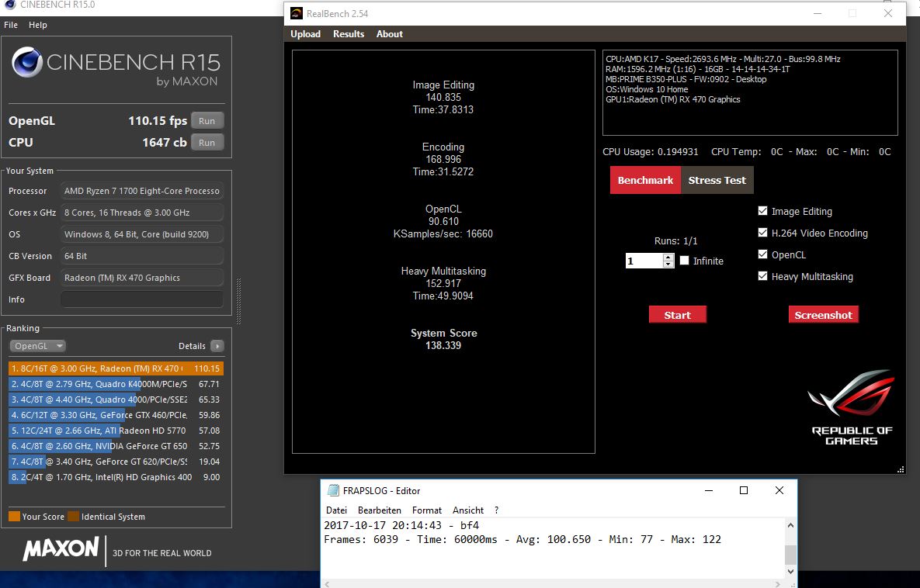Decrease runs with the spinner down arrow
The width and height of the screenshot is (920, 588).
[668, 265]
